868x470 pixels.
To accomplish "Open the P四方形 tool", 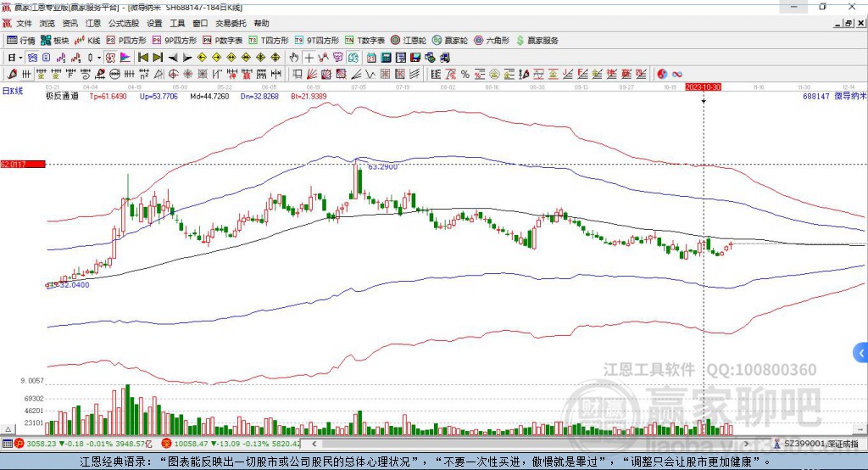I will pos(126,41).
